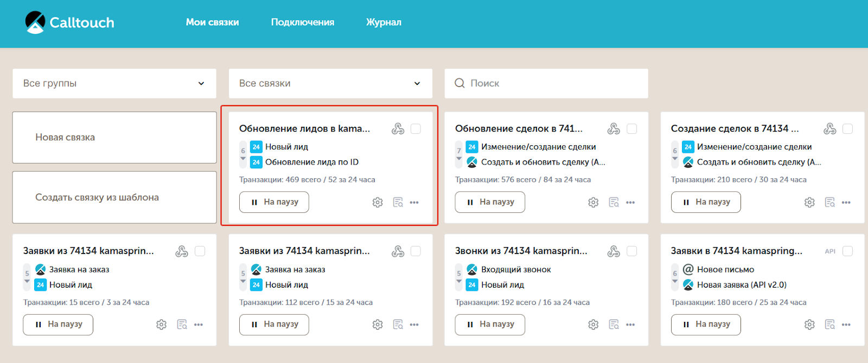Image resolution: width=868 pixels, height=363 pixels.
Task: Click Создать связку из шаблона
Action: (x=114, y=197)
